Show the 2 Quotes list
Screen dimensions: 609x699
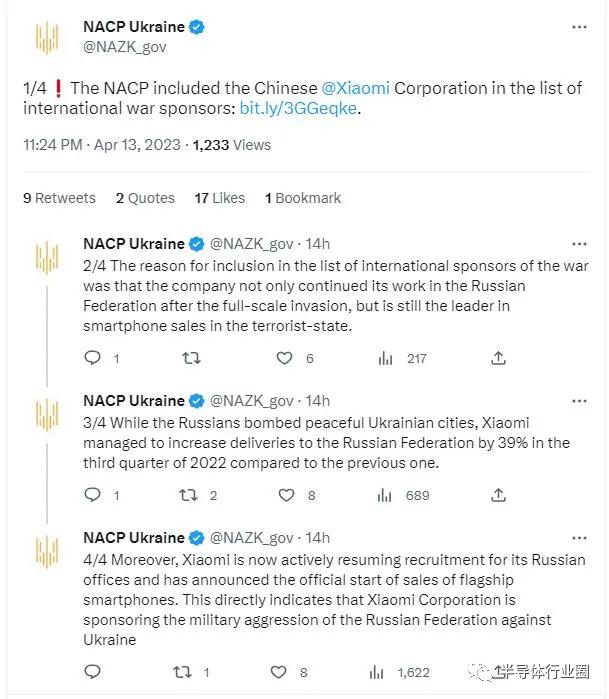(145, 198)
